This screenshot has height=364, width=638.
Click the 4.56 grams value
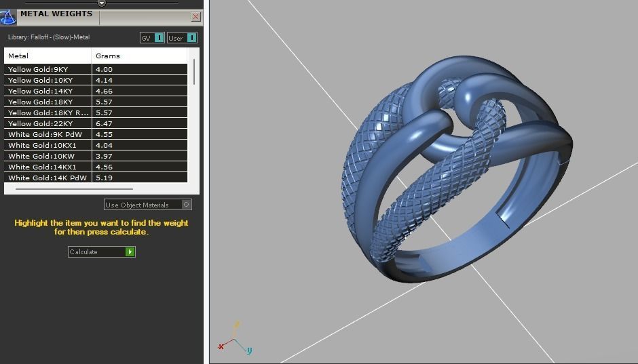(x=104, y=167)
